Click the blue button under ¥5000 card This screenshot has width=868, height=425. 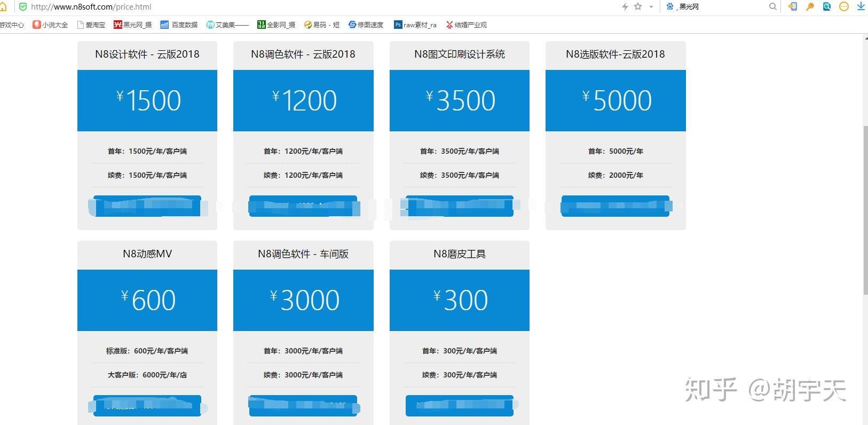616,206
